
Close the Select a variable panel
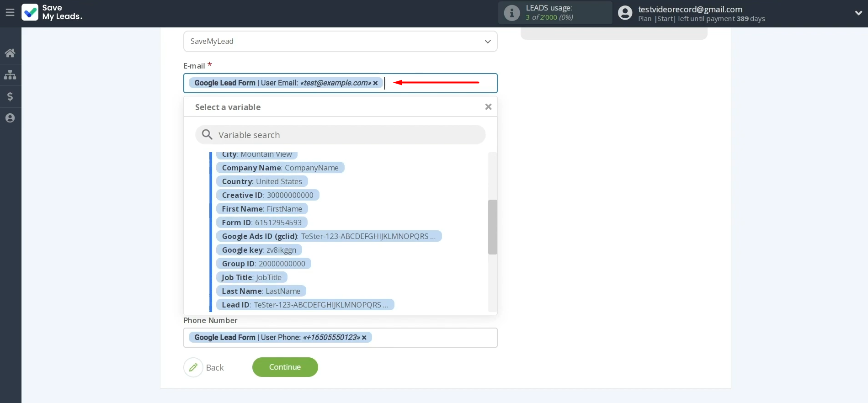pyautogui.click(x=488, y=106)
